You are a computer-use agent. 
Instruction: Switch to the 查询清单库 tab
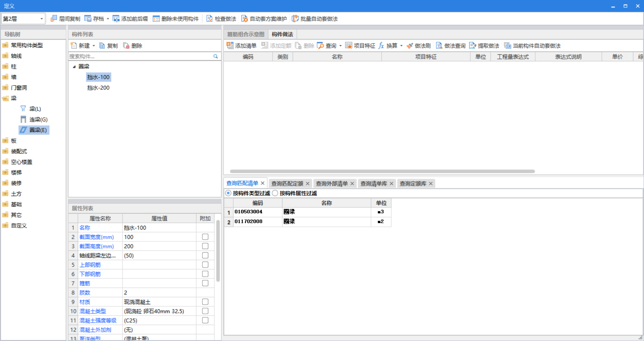[374, 183]
